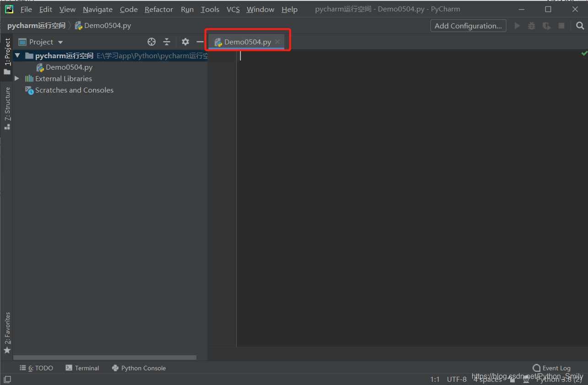Click UTF-8 encoding in status bar
The image size is (588, 385).
tap(457, 379)
